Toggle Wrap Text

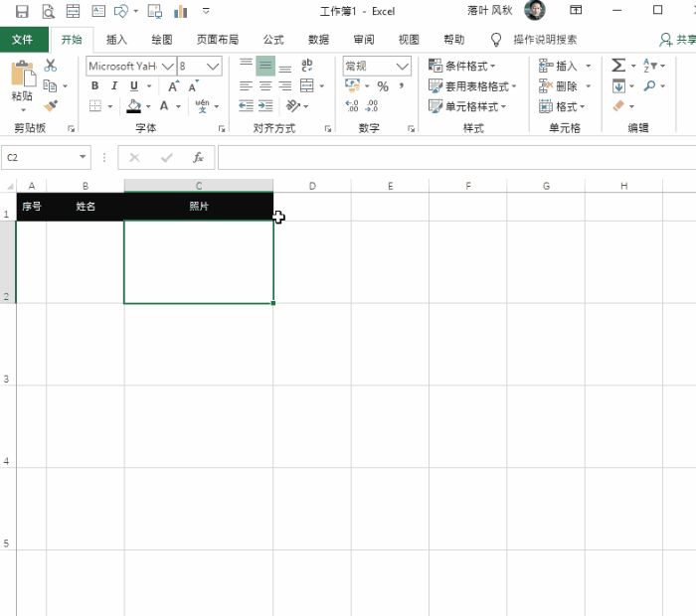pyautogui.click(x=306, y=66)
